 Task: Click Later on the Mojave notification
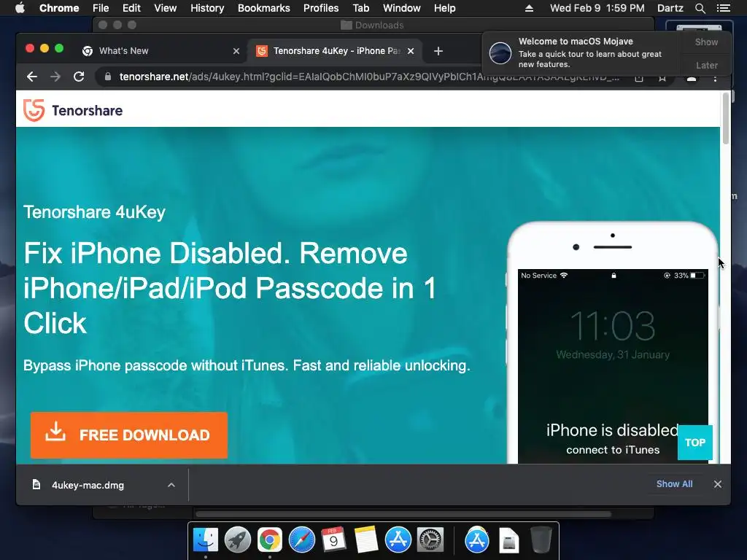point(706,65)
